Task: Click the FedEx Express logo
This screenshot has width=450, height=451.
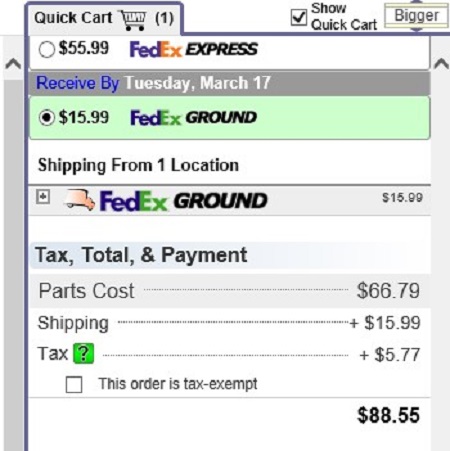Action: tap(193, 49)
